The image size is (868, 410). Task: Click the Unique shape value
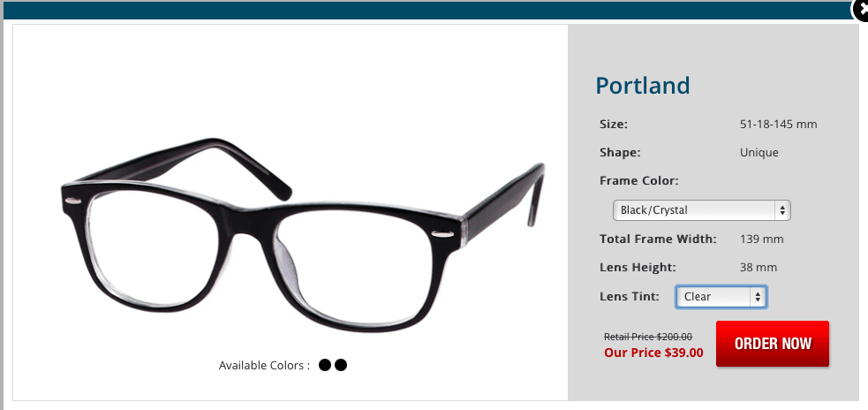(759, 152)
